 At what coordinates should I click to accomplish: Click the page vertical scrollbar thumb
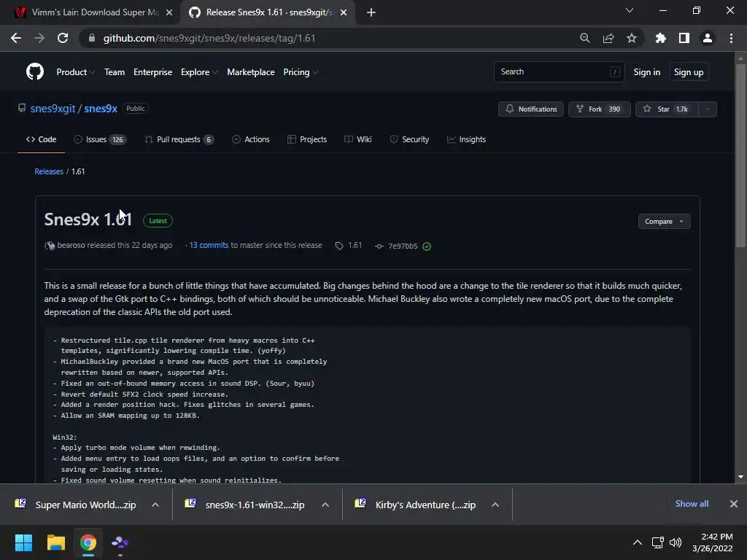[740, 156]
